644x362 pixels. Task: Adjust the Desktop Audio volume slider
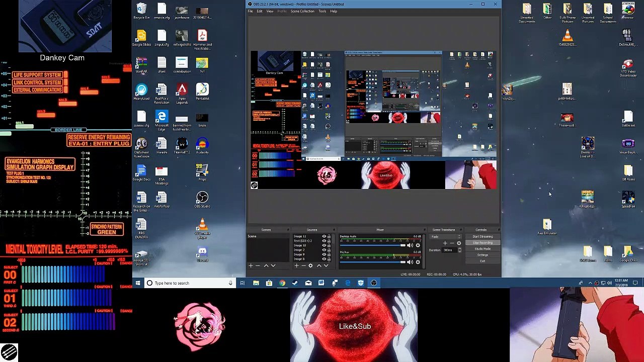pyautogui.click(x=373, y=245)
